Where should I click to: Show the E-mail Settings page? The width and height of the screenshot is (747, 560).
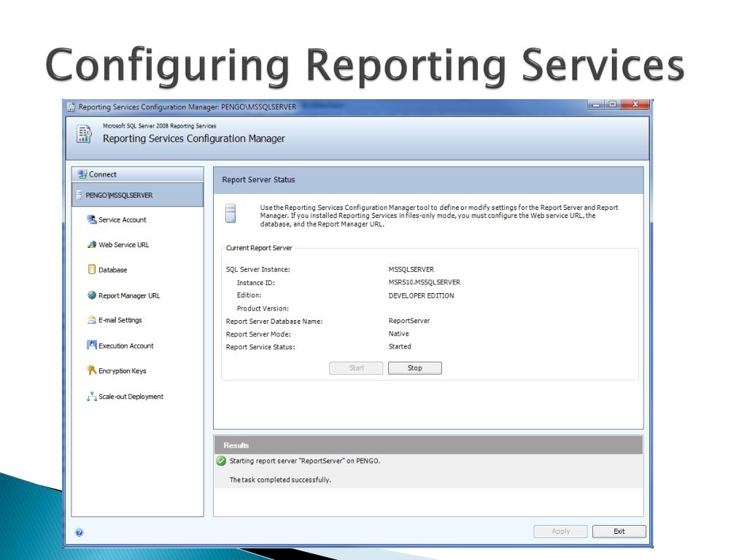(x=120, y=320)
